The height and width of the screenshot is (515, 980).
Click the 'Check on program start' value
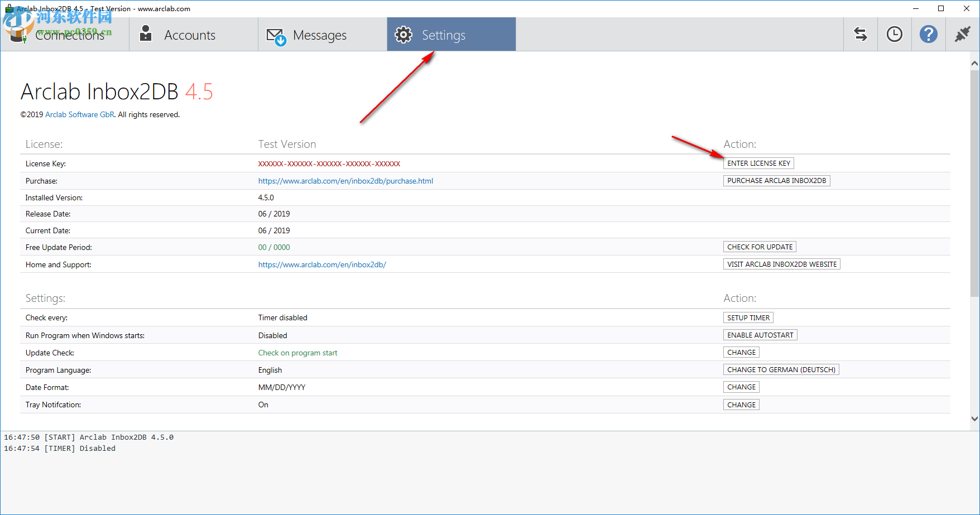(x=298, y=353)
